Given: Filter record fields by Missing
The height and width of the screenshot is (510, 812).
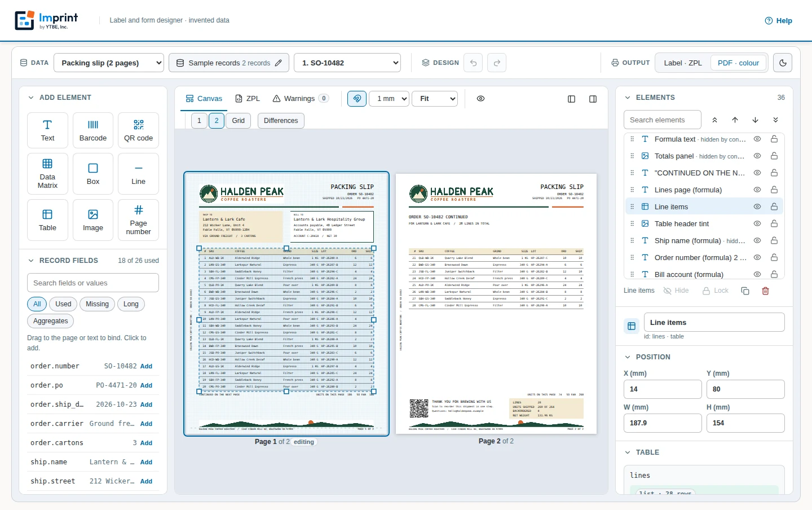Looking at the screenshot, I should (x=97, y=304).
